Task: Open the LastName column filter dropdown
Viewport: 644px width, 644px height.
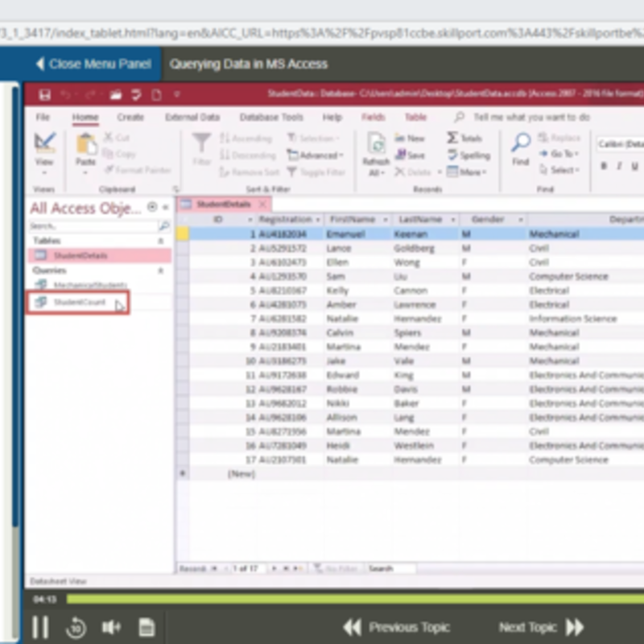Action: pyautogui.click(x=453, y=220)
